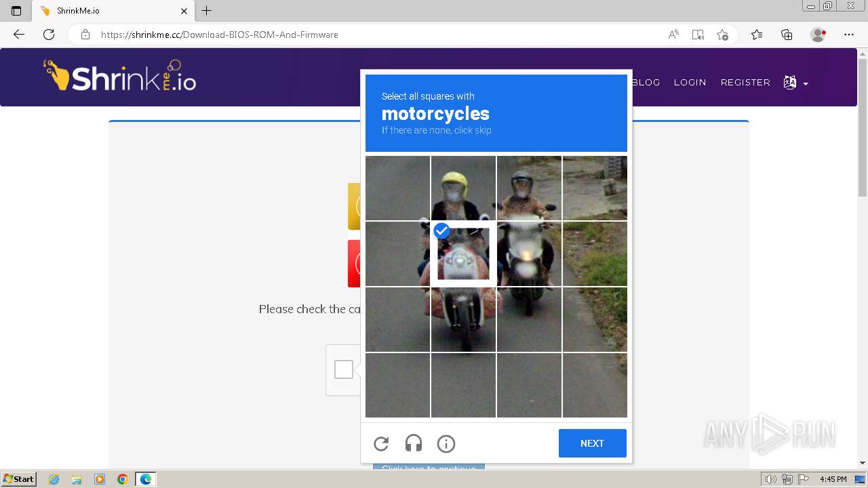Select tile with motorcycle front wheel

[463, 319]
